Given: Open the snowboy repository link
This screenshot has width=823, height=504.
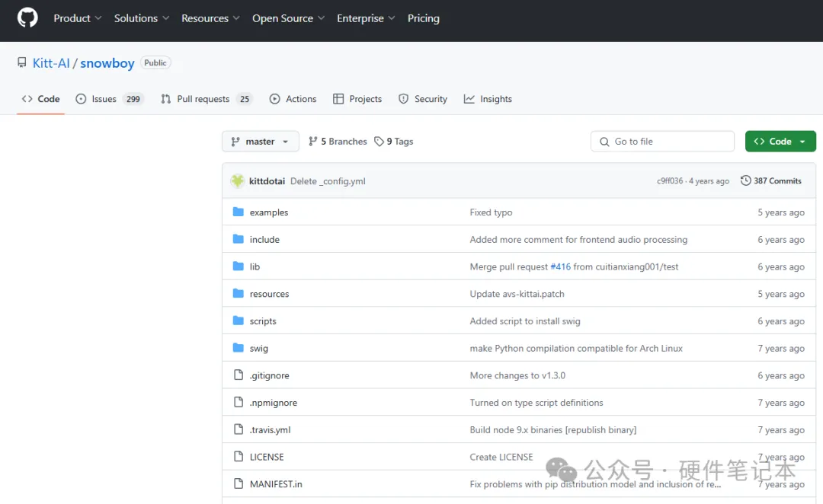Looking at the screenshot, I should click(107, 63).
